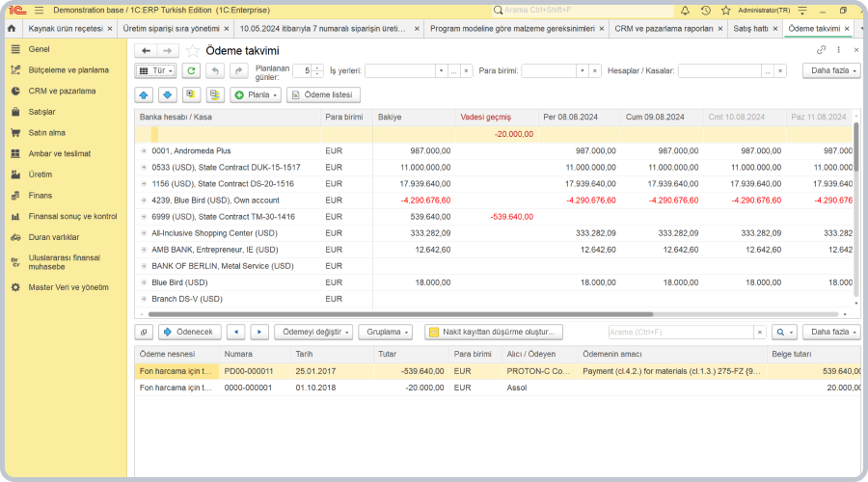Copy link using the chain icon
This screenshot has height=482, width=868.
pyautogui.click(x=821, y=50)
